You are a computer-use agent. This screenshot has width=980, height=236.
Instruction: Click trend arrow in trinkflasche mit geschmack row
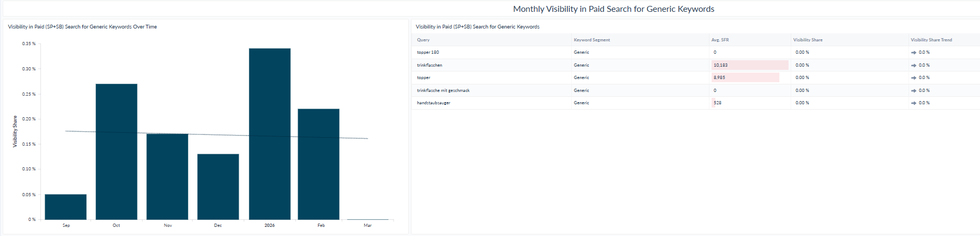913,91
